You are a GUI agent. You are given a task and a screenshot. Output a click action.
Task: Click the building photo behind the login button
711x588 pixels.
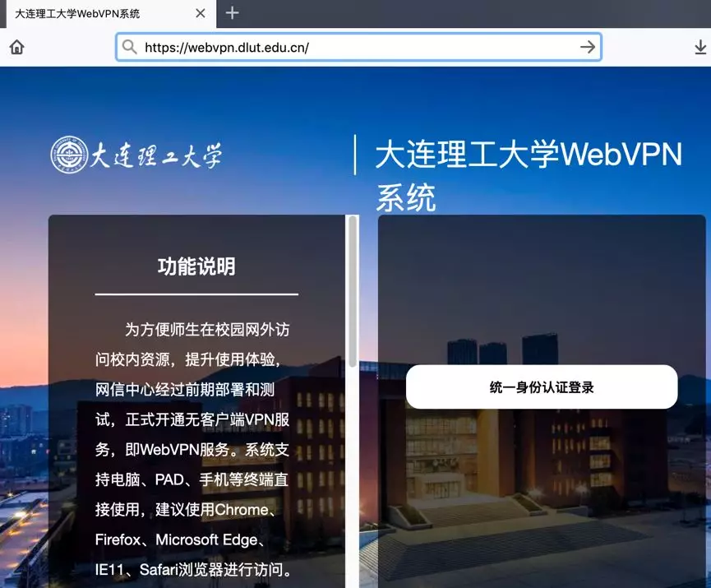tap(541, 493)
